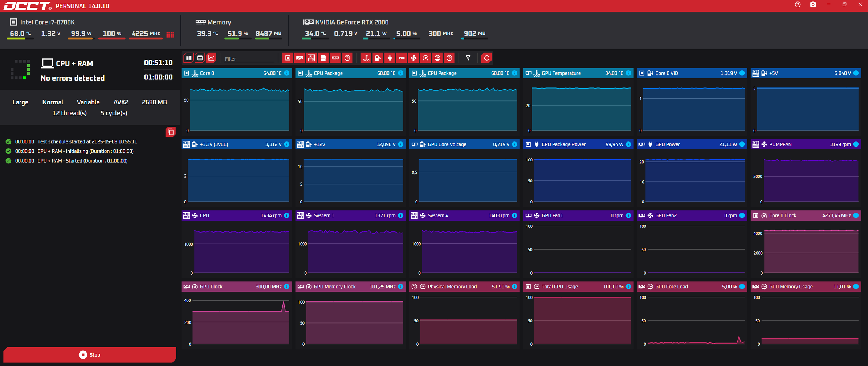Switch to the table view layout
This screenshot has width=868, height=366.
click(x=200, y=58)
